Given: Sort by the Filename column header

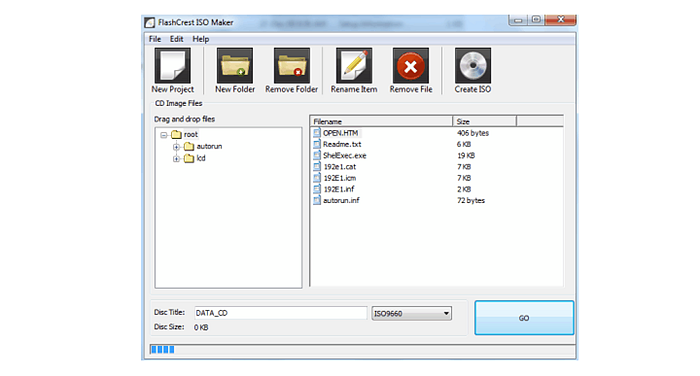Looking at the screenshot, I should coord(381,121).
